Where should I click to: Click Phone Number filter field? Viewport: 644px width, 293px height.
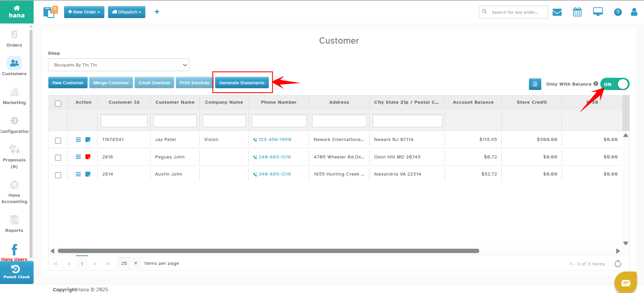(x=279, y=120)
